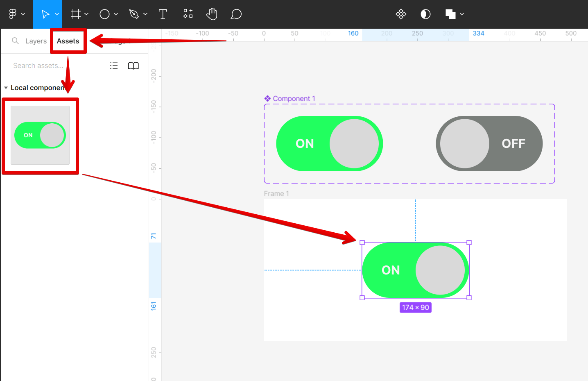Open the Resources panel
The image size is (588, 381).
pos(188,14)
